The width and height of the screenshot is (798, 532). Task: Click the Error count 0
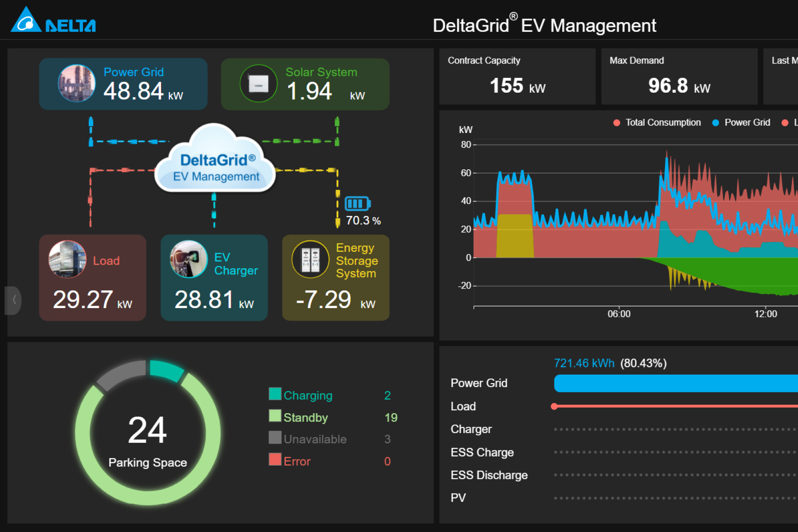(387, 462)
